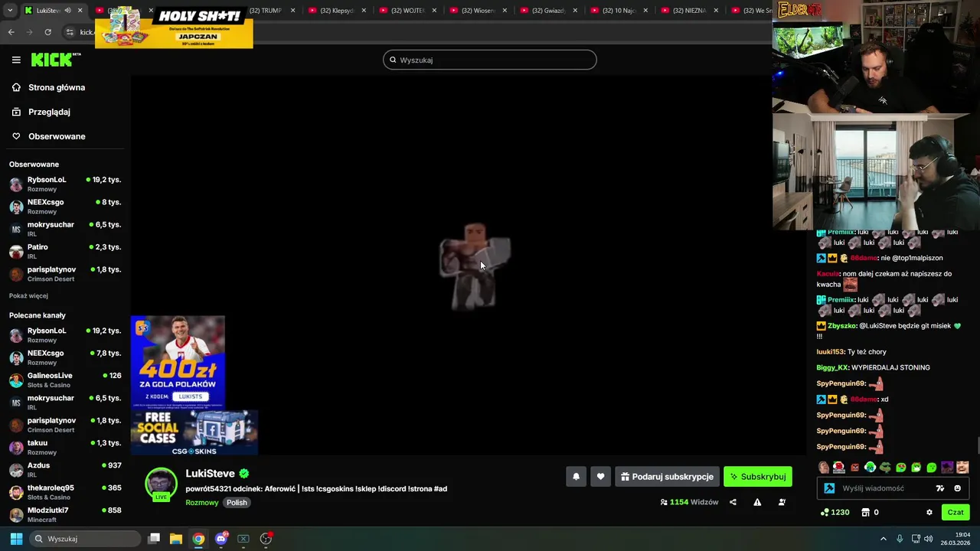Click the site info icon in address bar
Screen dimensions: 980x551
point(70,32)
